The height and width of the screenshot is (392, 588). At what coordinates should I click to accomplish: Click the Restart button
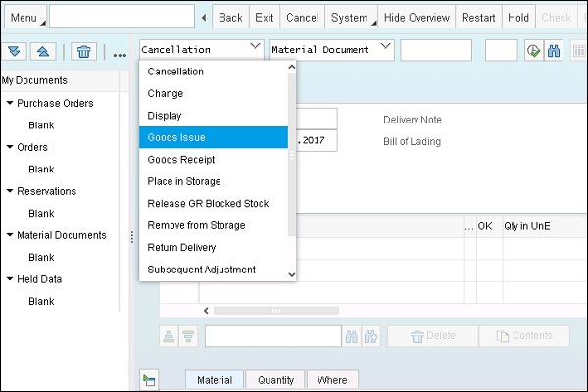pos(478,18)
